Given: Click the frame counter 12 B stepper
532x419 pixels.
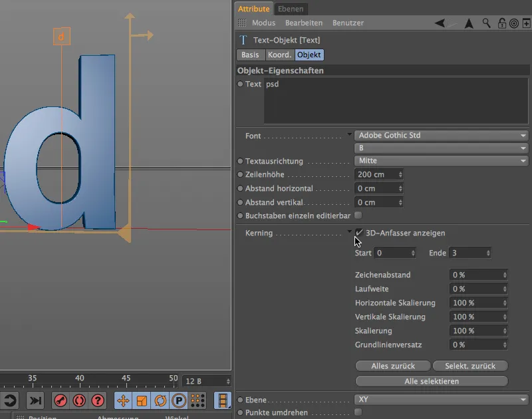Looking at the screenshot, I should click(x=228, y=381).
